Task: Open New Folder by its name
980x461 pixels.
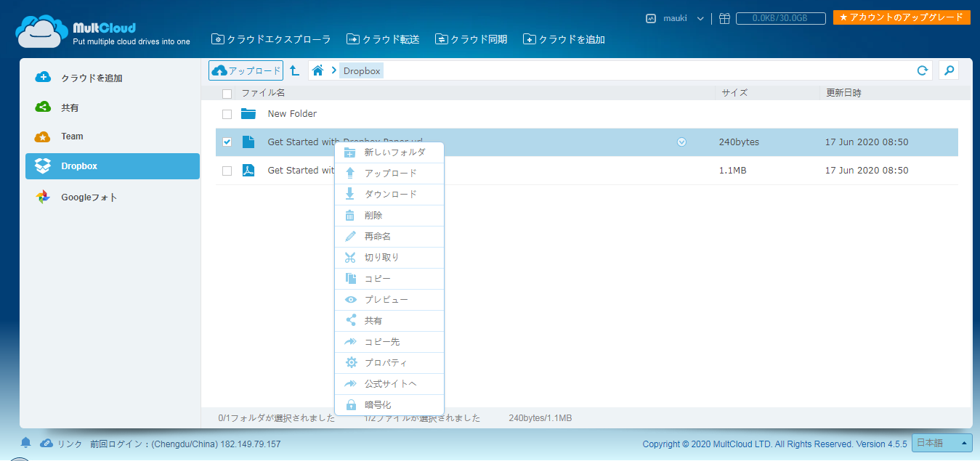Action: click(292, 114)
